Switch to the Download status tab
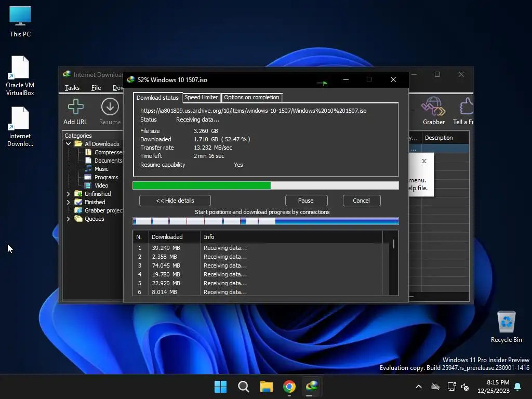532x399 pixels. (157, 98)
